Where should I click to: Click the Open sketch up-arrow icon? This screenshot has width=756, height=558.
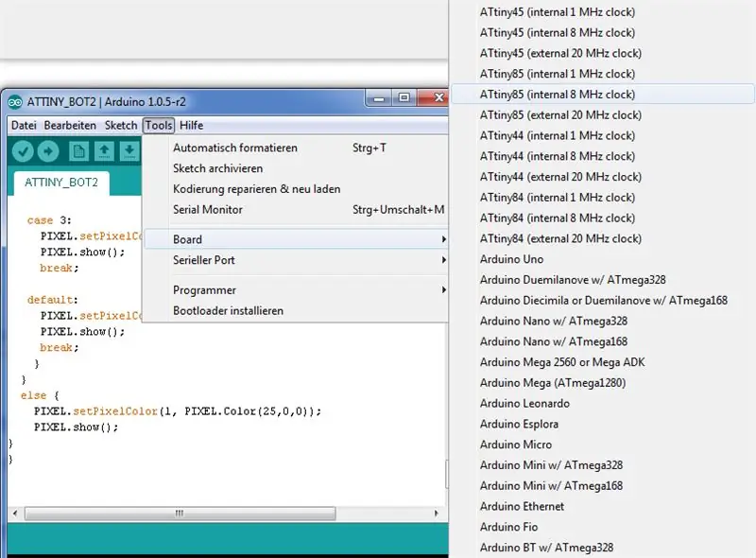coord(104,151)
